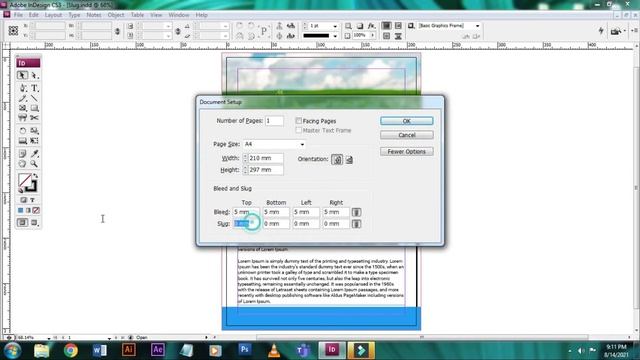Click Cancel in Document Setup
The width and height of the screenshot is (640, 360).
click(x=407, y=135)
